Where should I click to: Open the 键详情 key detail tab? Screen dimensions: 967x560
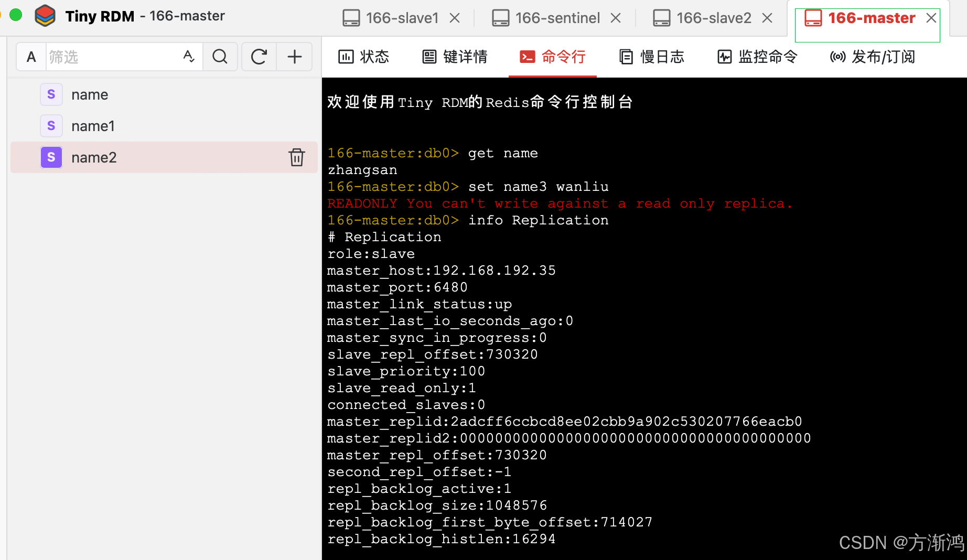coord(455,57)
